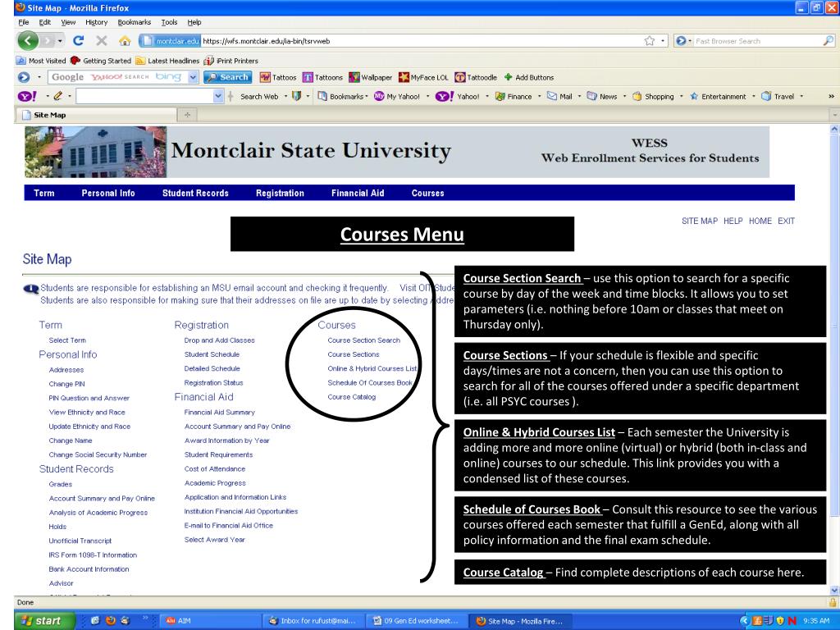Click the Financial Aid Summary link
This screenshot has width=840, height=630.
pyautogui.click(x=219, y=412)
